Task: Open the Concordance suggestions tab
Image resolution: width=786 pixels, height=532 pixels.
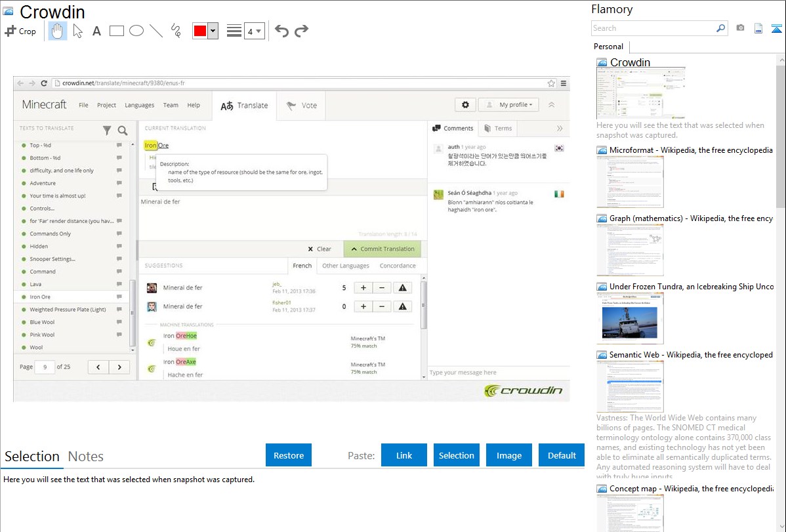Action: (398, 266)
